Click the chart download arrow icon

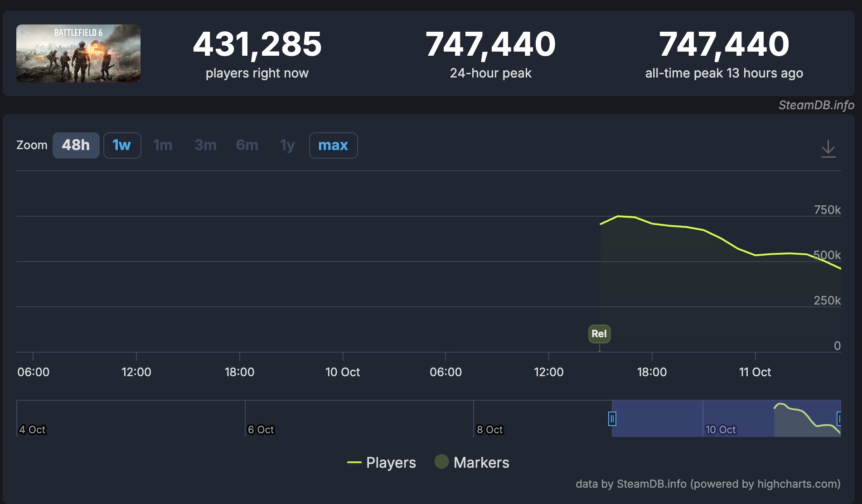click(828, 148)
